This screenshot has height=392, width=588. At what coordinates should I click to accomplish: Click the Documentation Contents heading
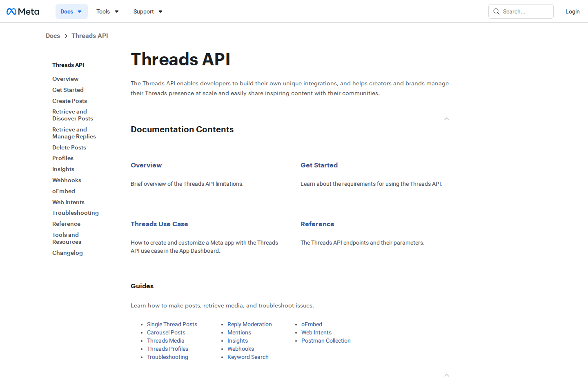182,129
